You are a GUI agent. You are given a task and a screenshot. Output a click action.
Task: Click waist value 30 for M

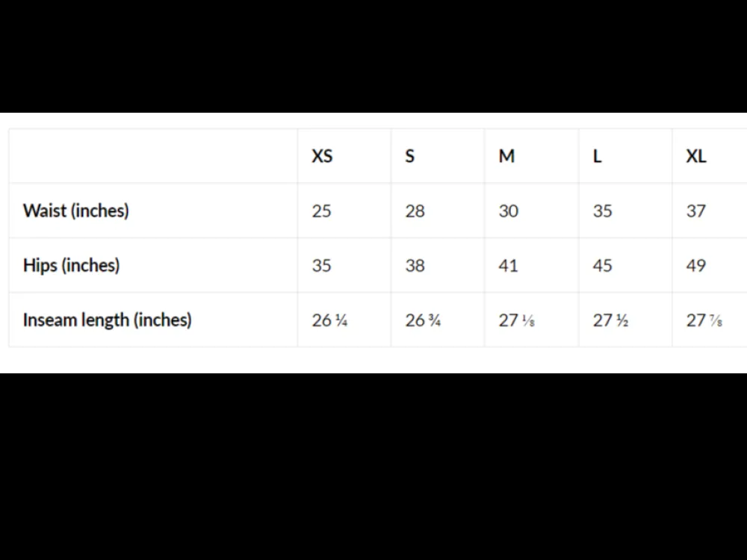(508, 211)
